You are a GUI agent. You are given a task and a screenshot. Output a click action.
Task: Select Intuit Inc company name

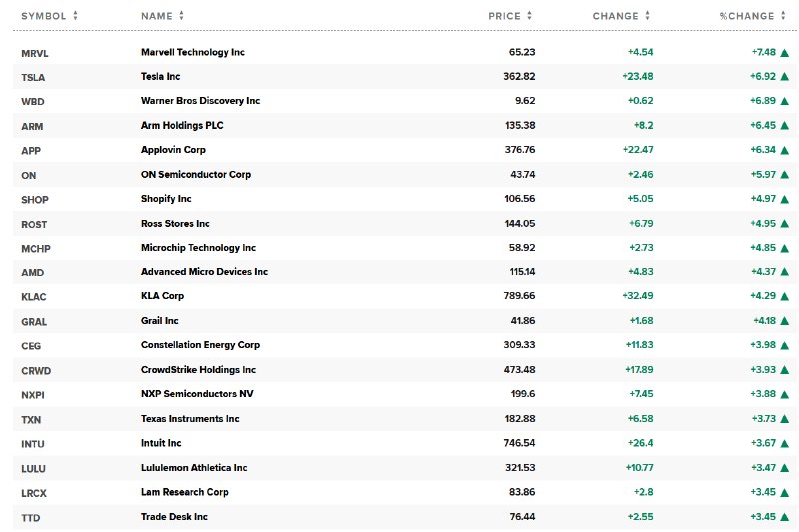(x=161, y=443)
